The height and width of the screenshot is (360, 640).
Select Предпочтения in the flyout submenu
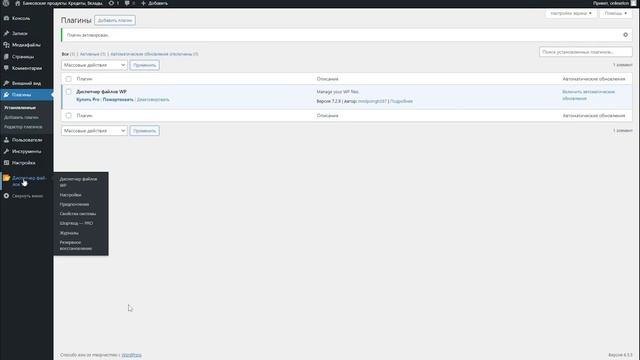(x=74, y=204)
